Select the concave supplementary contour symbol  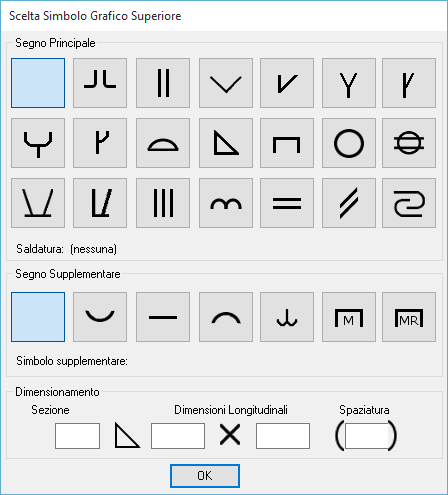(x=100, y=317)
